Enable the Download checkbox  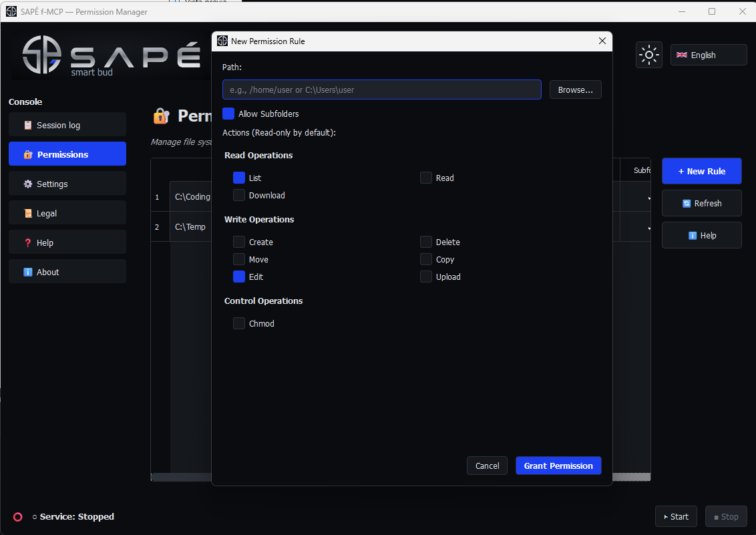click(x=239, y=195)
